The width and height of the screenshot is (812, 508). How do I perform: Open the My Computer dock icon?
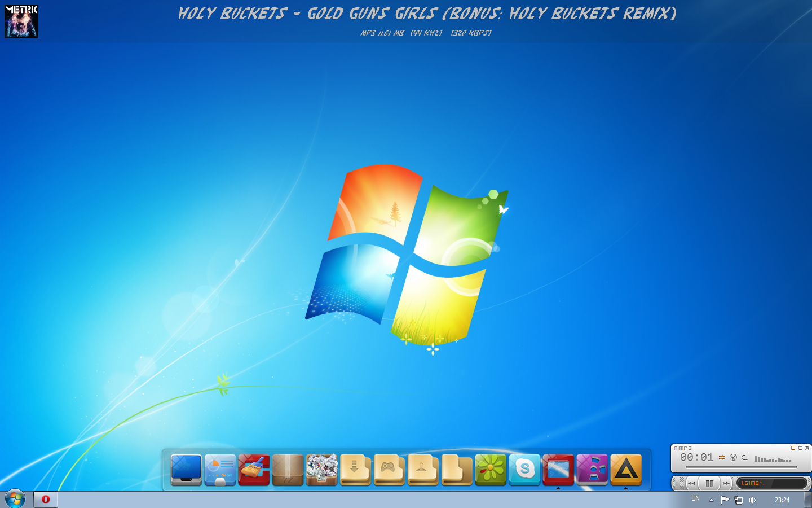click(x=186, y=470)
